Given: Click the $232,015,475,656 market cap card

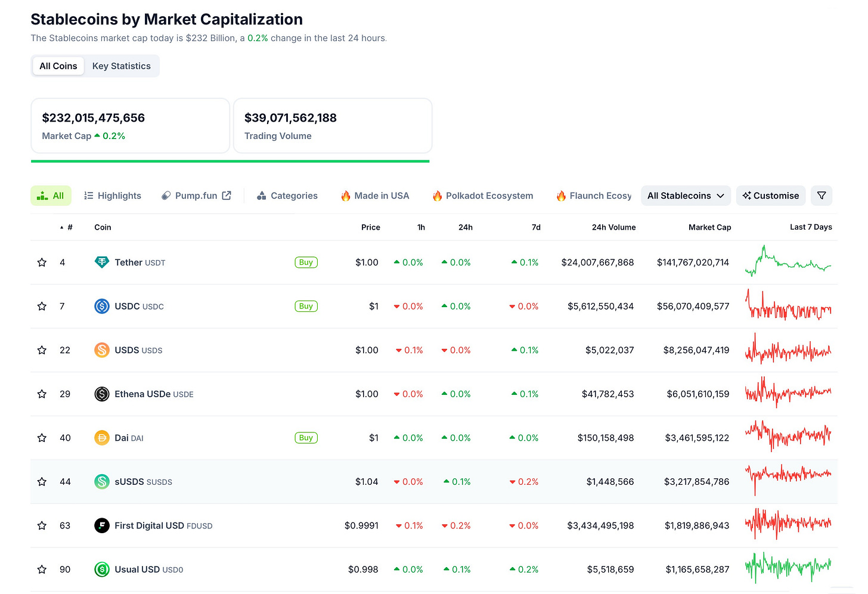Looking at the screenshot, I should tap(130, 126).
